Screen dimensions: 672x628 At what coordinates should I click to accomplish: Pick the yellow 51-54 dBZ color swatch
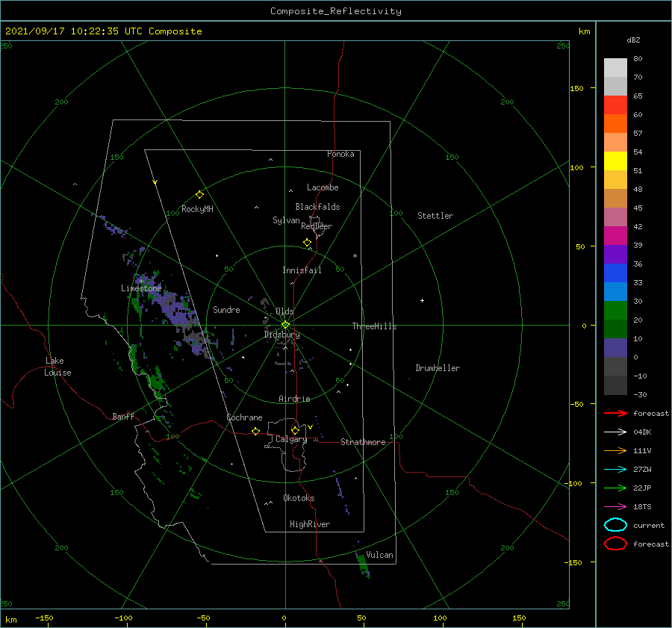pos(615,161)
